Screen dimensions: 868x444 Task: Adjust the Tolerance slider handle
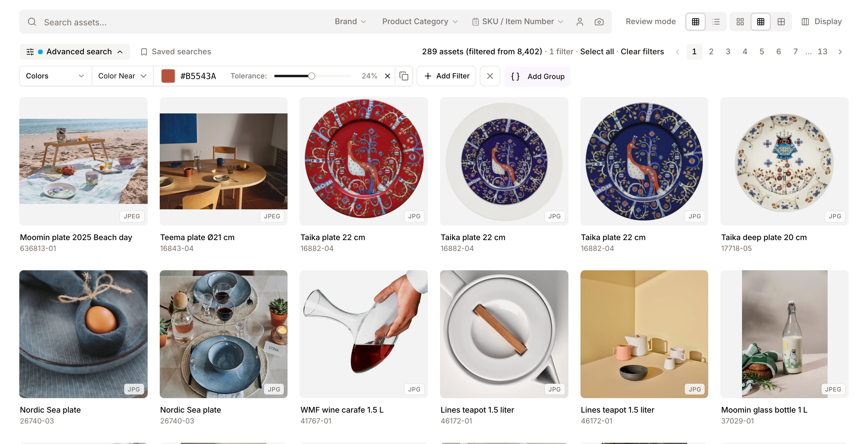312,76
